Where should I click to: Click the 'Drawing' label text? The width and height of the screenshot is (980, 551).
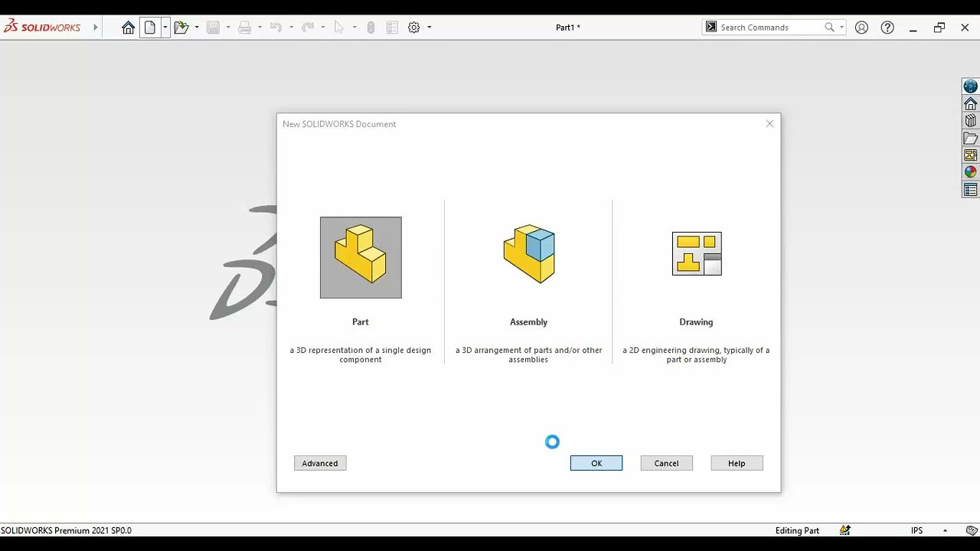coord(696,322)
